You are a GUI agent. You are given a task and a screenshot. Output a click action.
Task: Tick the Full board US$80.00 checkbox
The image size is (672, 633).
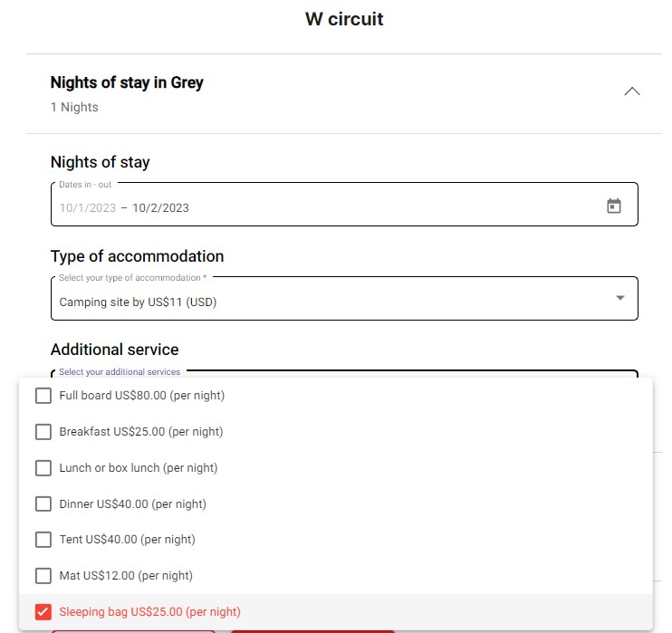43,396
